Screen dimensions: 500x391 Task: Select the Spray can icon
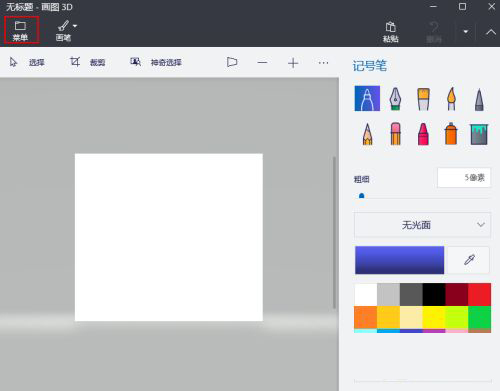[451, 134]
